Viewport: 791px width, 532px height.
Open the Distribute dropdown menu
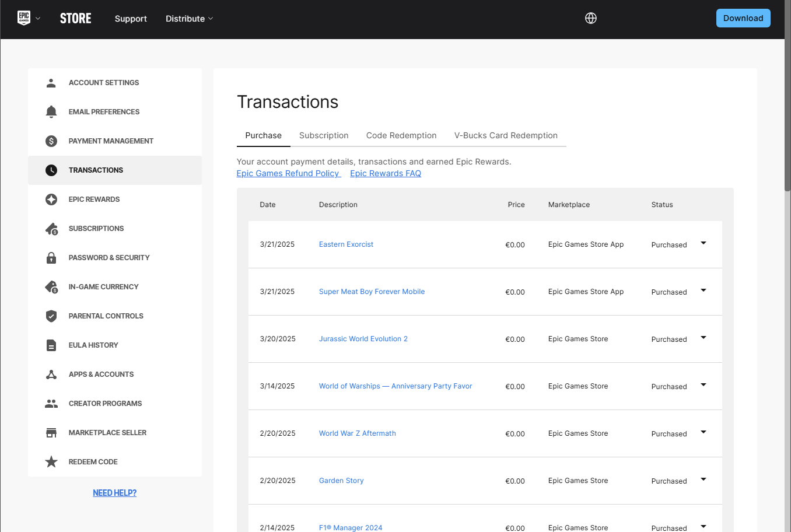(x=190, y=19)
